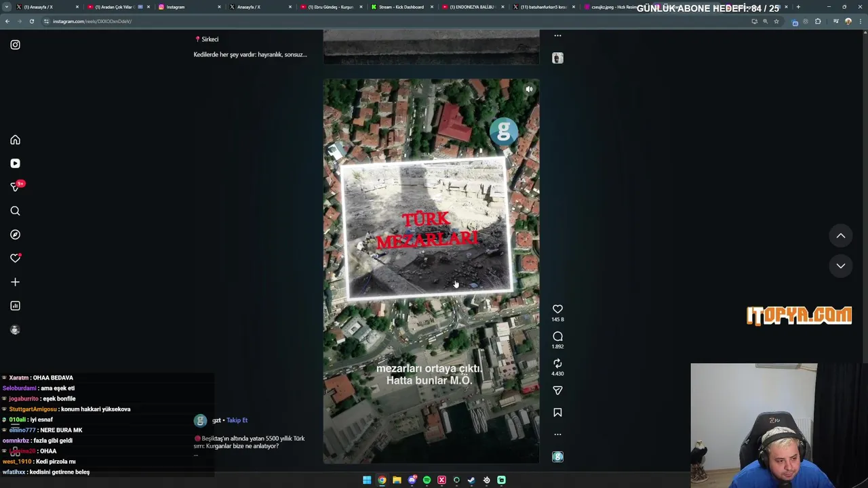Image resolution: width=868 pixels, height=488 pixels.
Task: Open the tab search dropdown arrow
Action: (x=7, y=7)
